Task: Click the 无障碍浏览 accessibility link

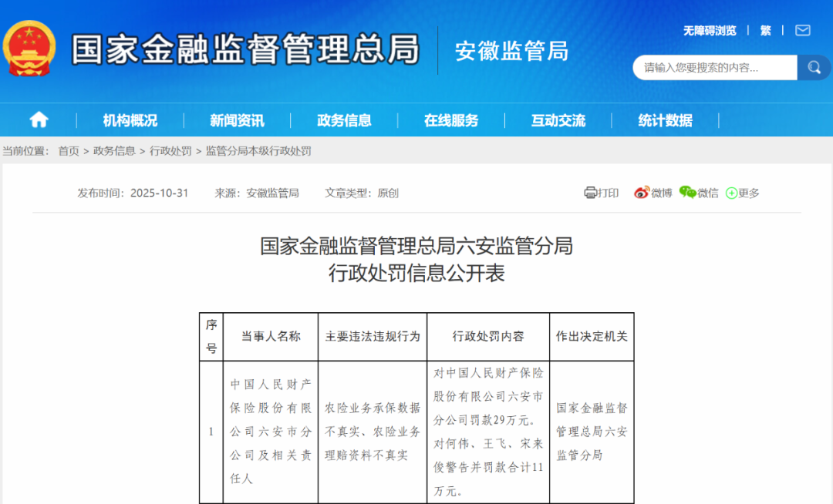Action: pos(710,30)
